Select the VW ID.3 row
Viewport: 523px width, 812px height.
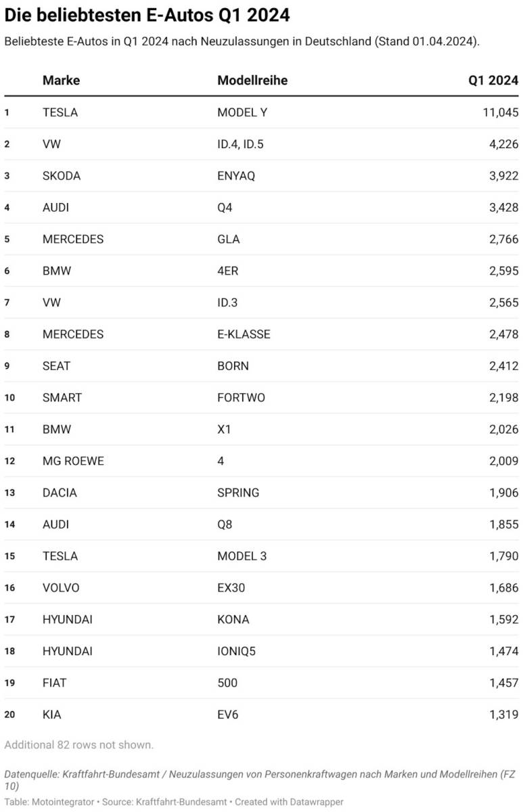261,302
